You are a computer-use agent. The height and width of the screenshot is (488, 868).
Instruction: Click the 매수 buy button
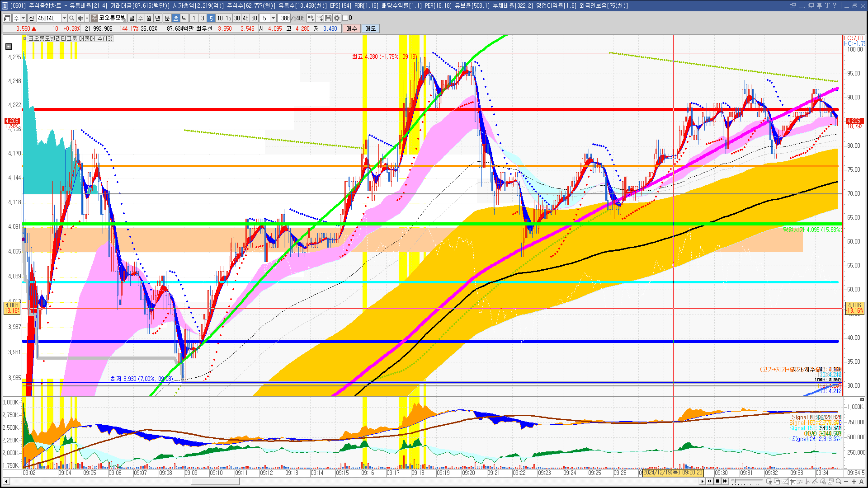click(352, 28)
